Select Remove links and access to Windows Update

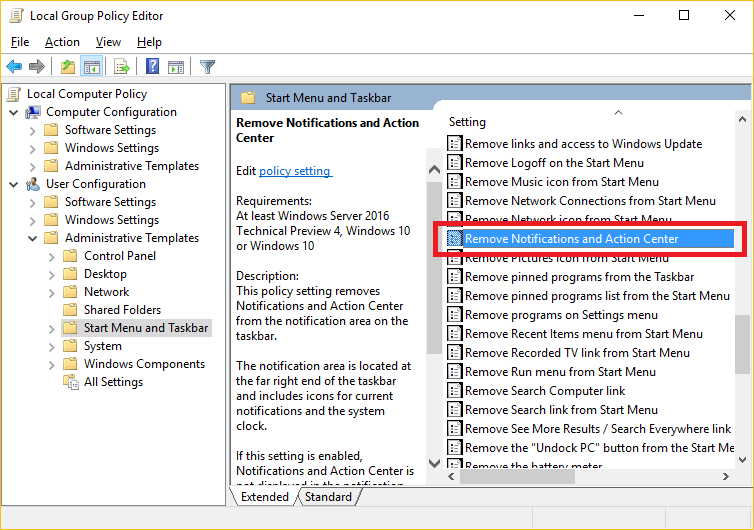(x=583, y=143)
